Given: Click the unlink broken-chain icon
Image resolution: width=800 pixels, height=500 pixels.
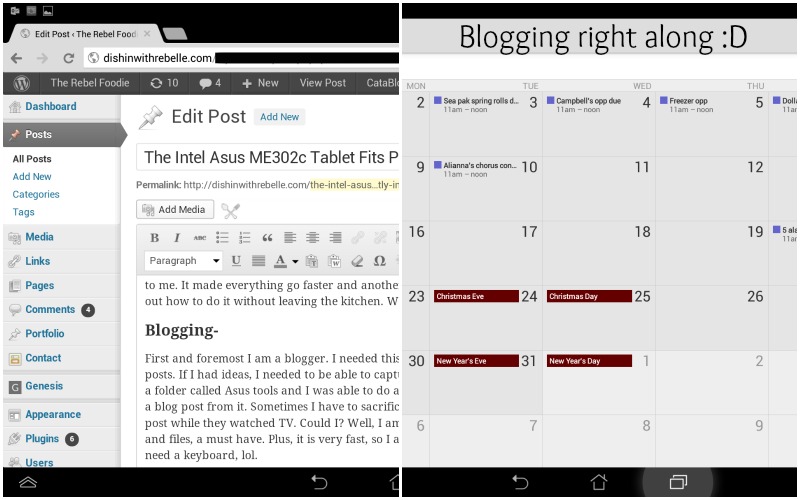Looking at the screenshot, I should pos(380,237).
